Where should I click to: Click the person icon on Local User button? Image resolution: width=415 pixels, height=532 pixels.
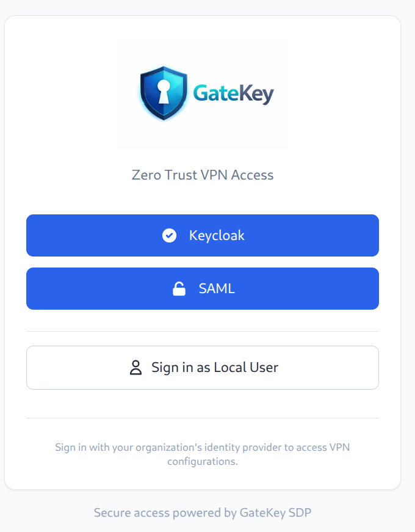coord(135,367)
